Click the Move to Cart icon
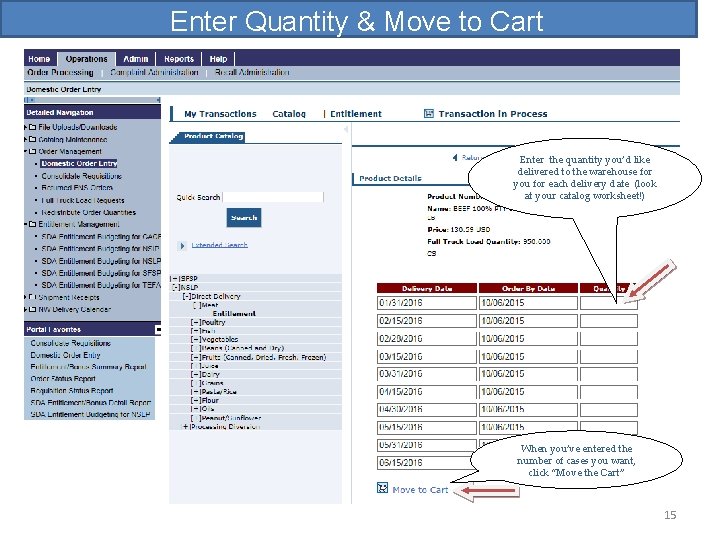720x540 pixels. pos(382,488)
